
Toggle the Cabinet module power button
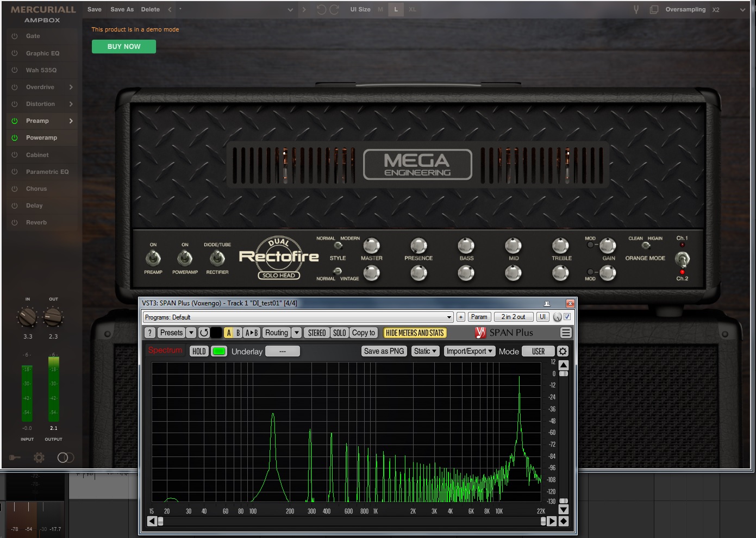coord(15,155)
